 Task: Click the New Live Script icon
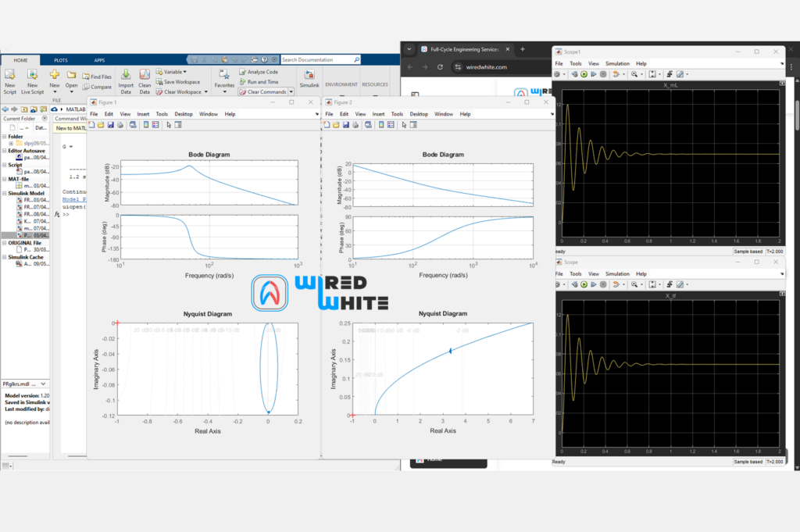click(x=32, y=81)
